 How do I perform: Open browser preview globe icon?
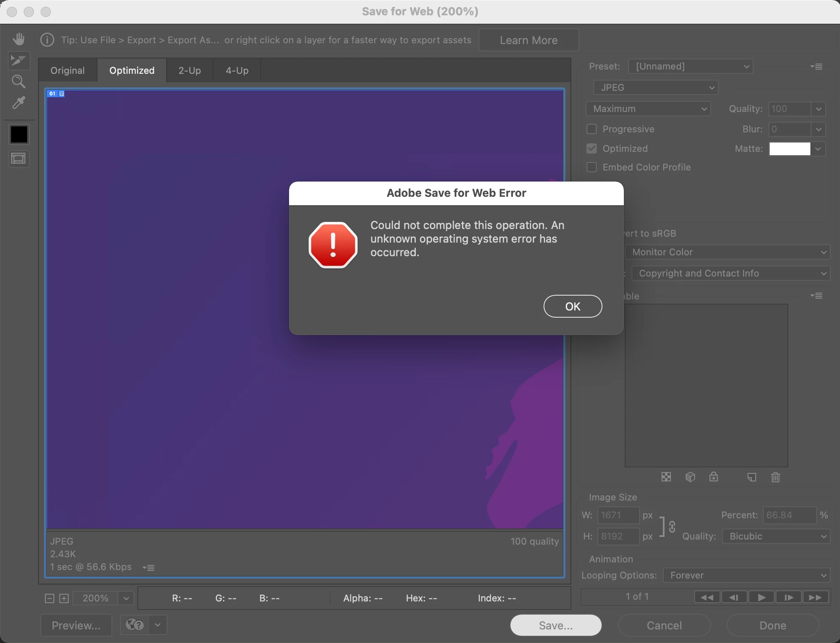pyautogui.click(x=135, y=625)
